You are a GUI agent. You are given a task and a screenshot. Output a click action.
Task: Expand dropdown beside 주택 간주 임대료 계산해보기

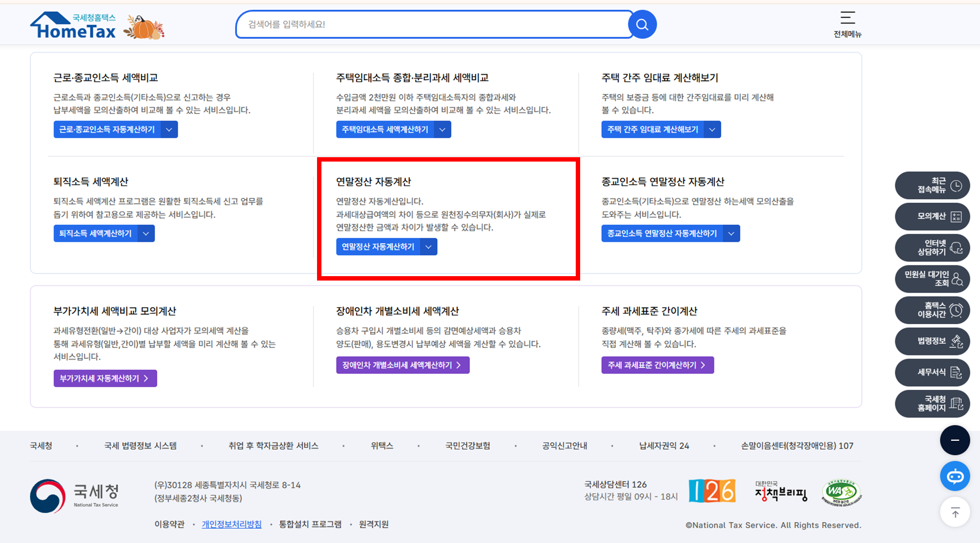pos(712,130)
